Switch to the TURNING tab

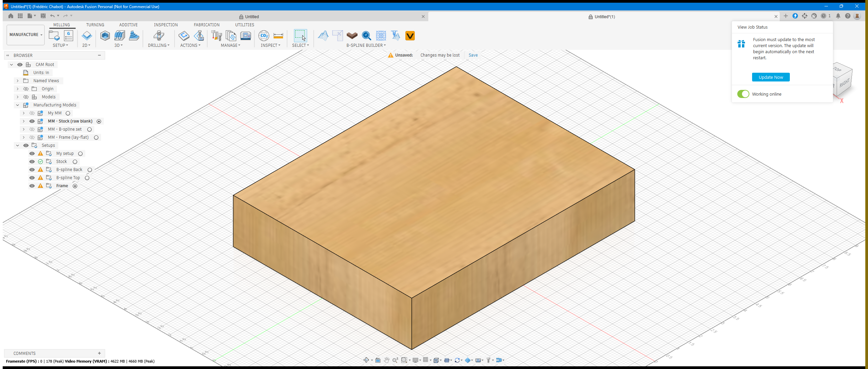pos(95,25)
